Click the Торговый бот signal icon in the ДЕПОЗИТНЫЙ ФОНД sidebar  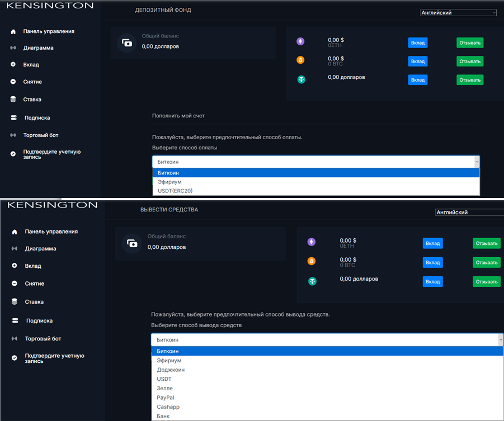pos(13,135)
